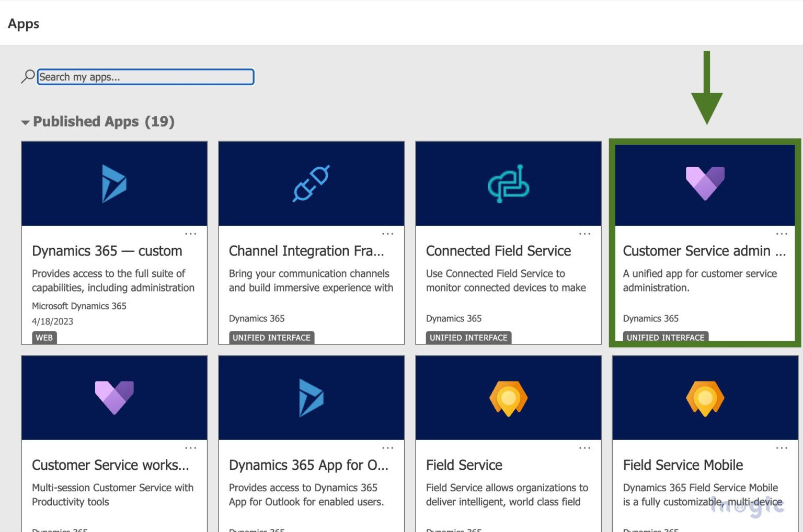
Task: Select the Connected Field Service icon
Action: (x=508, y=183)
